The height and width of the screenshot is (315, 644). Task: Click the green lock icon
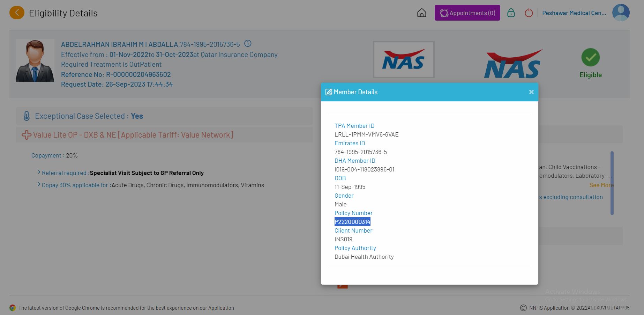coord(511,13)
